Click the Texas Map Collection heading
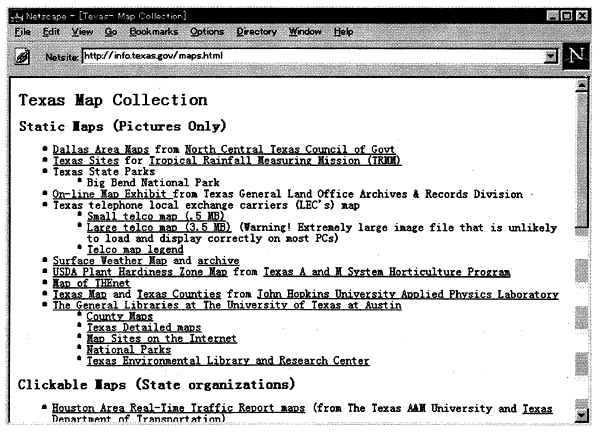600x433 pixels. click(113, 100)
